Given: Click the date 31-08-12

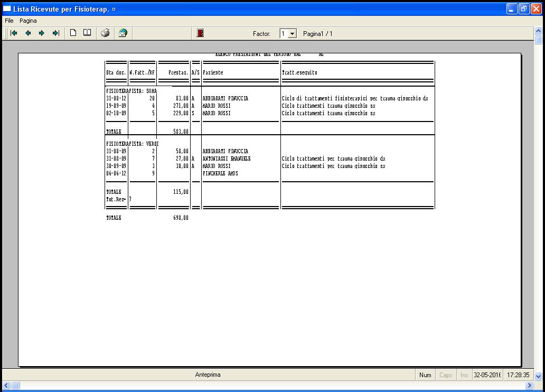Looking at the screenshot, I should [116, 98].
